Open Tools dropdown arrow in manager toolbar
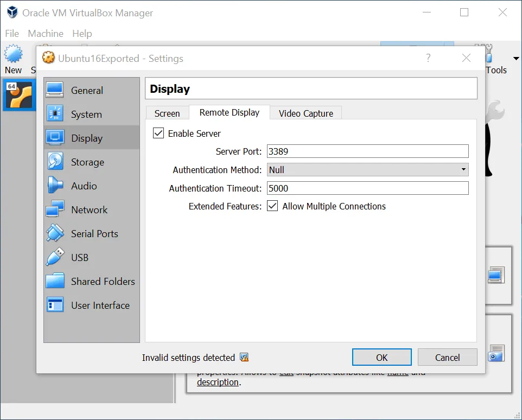Viewport: 522px width, 420px height. [x=516, y=58]
